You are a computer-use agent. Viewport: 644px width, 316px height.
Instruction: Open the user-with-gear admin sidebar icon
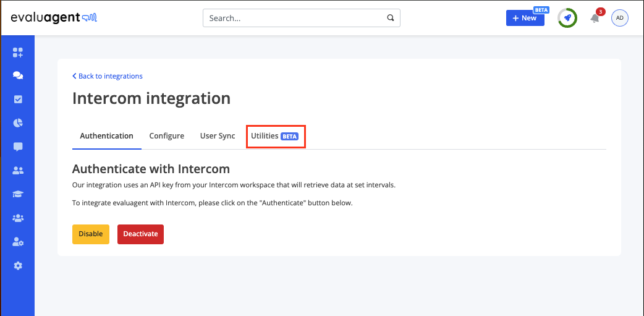(18, 242)
